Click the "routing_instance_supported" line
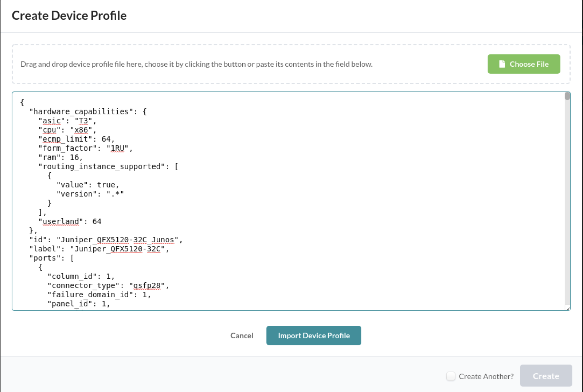The image size is (583, 392). [x=108, y=166]
